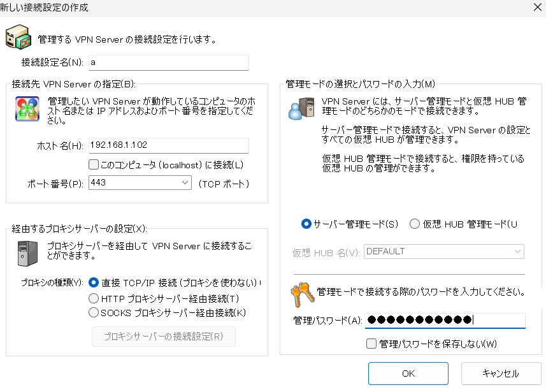Enable connect to localhost checkbox
This screenshot has height=392, width=546.
93,164
